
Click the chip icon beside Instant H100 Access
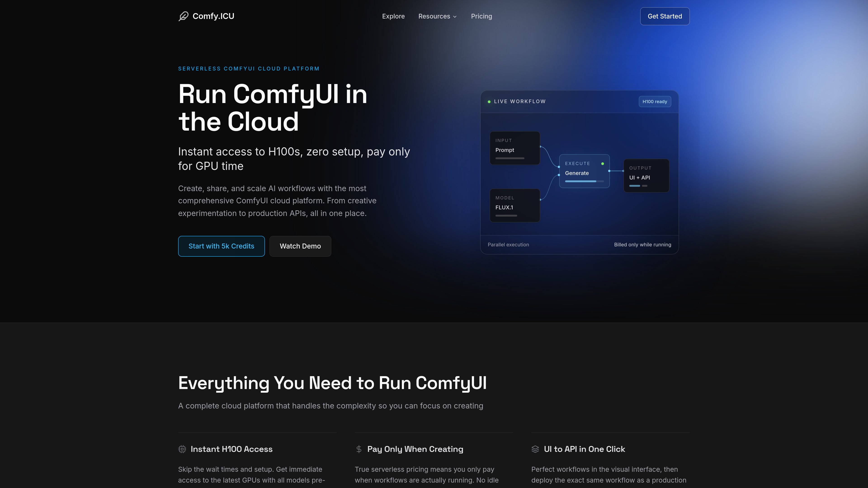[x=182, y=449]
